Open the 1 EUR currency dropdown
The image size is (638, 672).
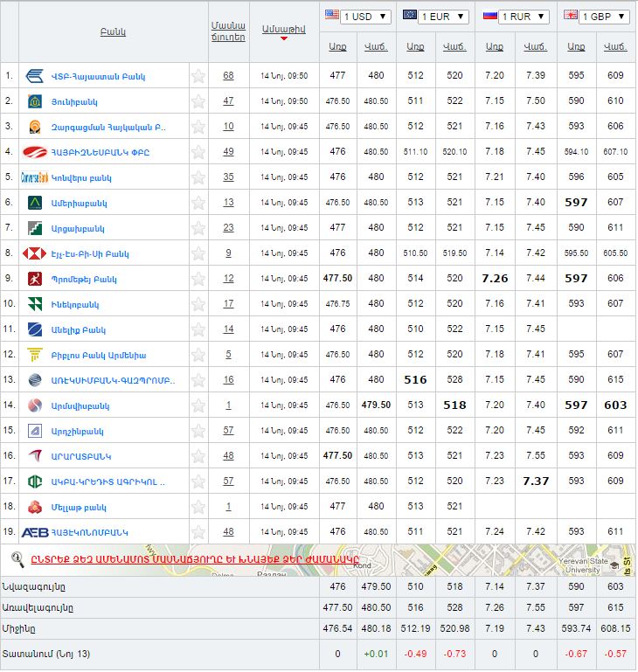click(435, 17)
